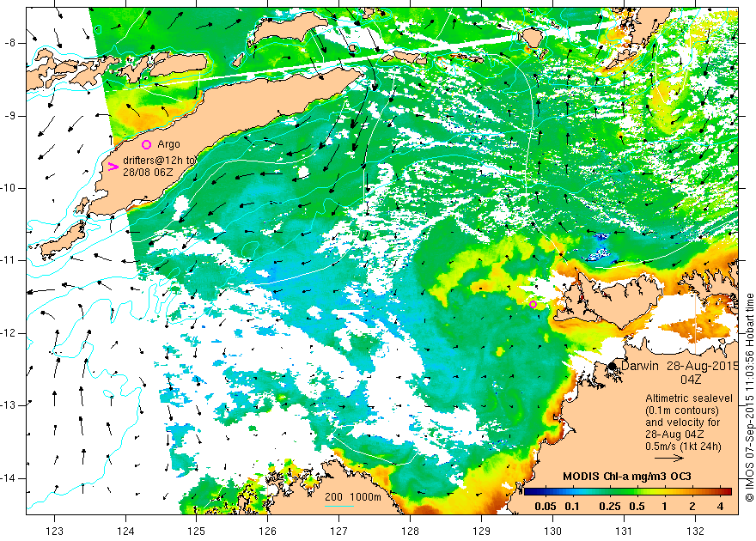Click the IMOS copyright timestamp text
This screenshot has width=756, height=541.
coord(749,397)
